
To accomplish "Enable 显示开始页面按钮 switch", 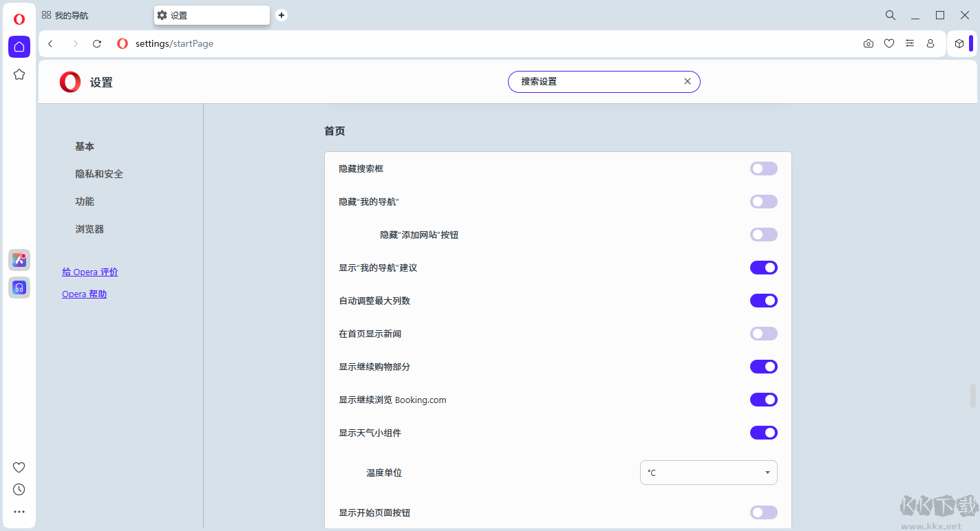I will 764,512.
